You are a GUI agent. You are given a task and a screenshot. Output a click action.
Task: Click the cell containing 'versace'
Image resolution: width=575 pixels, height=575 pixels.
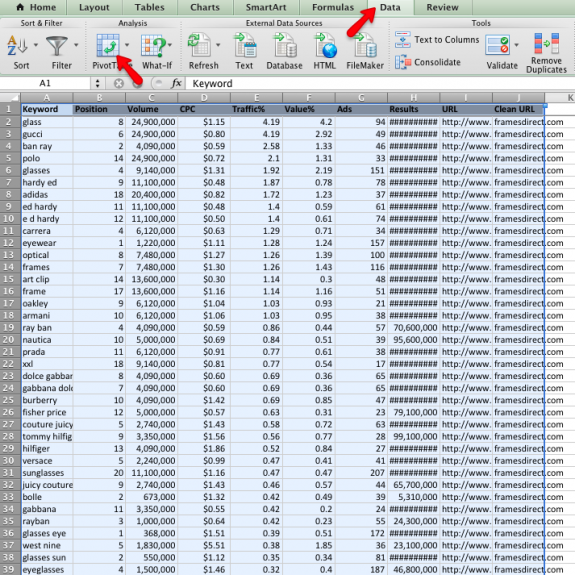[47, 461]
